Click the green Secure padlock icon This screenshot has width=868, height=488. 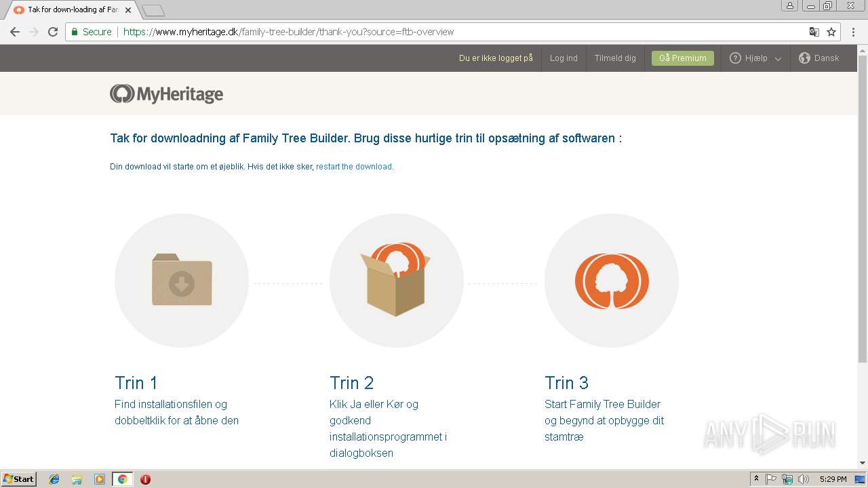click(75, 32)
